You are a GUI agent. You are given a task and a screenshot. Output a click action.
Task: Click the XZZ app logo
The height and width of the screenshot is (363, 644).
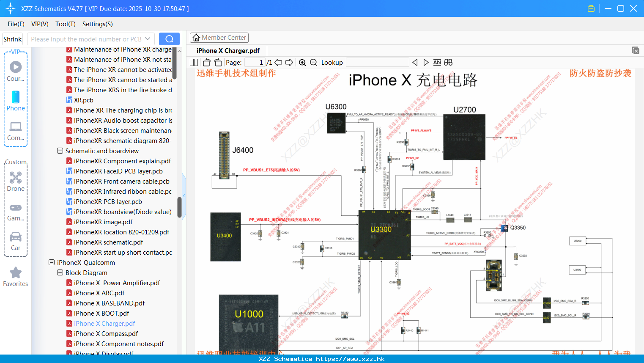click(10, 8)
